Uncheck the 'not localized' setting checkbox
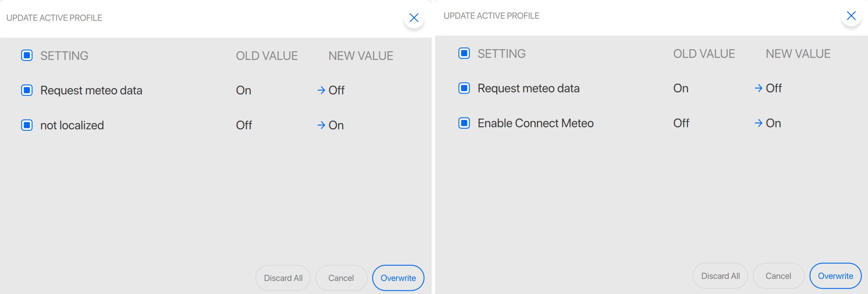The width and height of the screenshot is (868, 294). coord(27,125)
